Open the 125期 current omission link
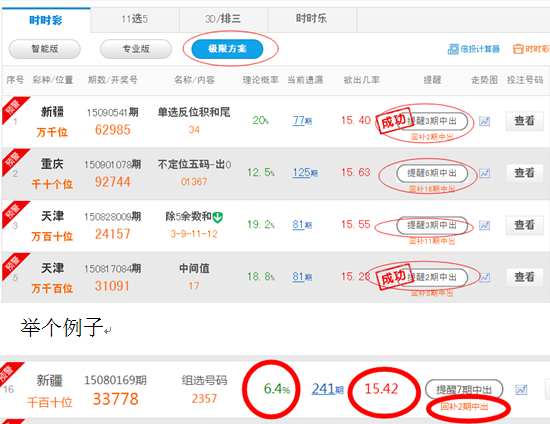This screenshot has width=550, height=424. point(305,173)
